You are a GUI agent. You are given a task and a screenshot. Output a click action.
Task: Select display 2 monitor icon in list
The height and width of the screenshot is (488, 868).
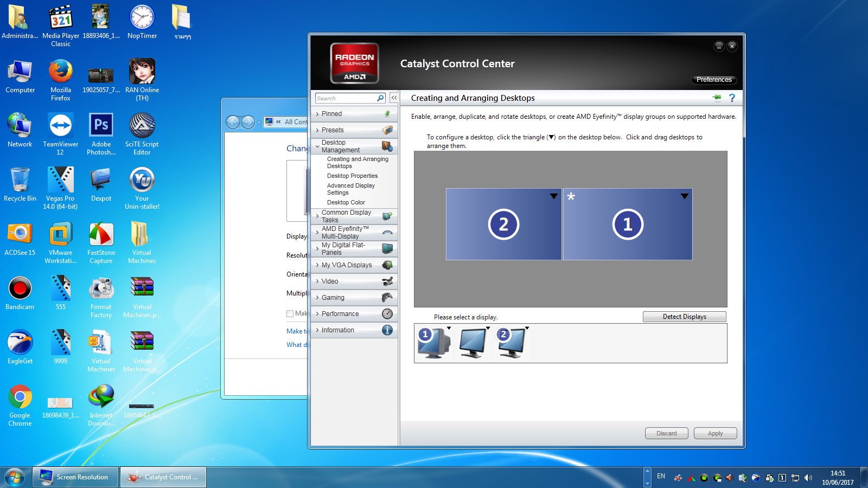click(512, 343)
